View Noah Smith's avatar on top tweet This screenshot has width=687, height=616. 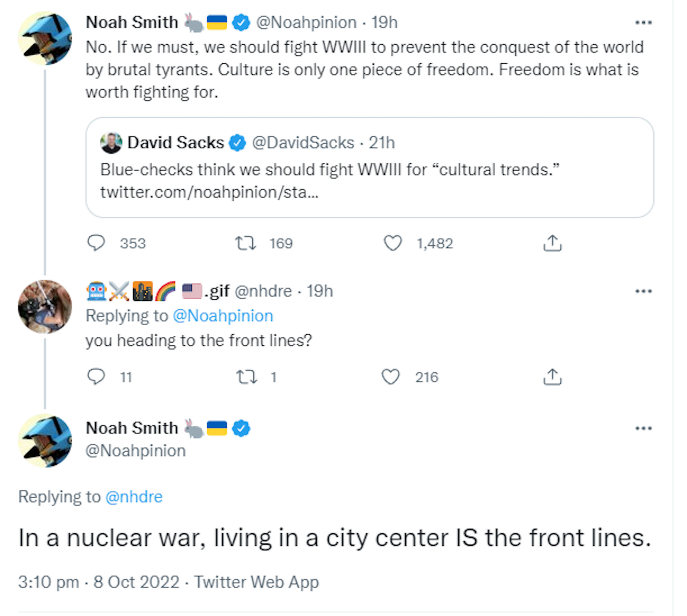pos(45,38)
